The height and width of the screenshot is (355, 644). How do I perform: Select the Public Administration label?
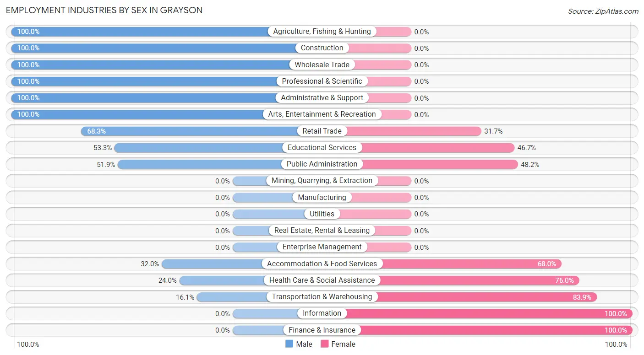click(322, 164)
